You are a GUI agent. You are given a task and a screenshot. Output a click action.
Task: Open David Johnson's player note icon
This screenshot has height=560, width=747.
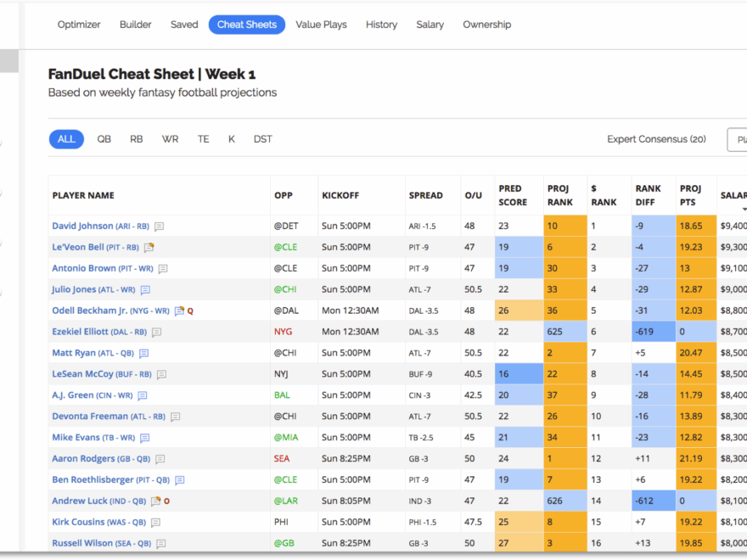point(159,227)
